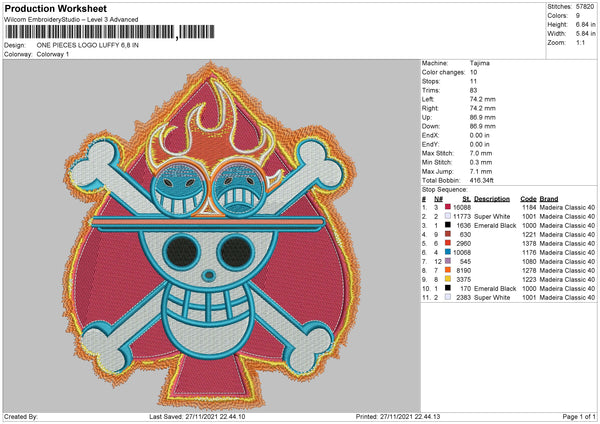Image resolution: width=600 pixels, height=424 pixels.
Task: Click the 'Code' column header
Action: pyautogui.click(x=528, y=199)
